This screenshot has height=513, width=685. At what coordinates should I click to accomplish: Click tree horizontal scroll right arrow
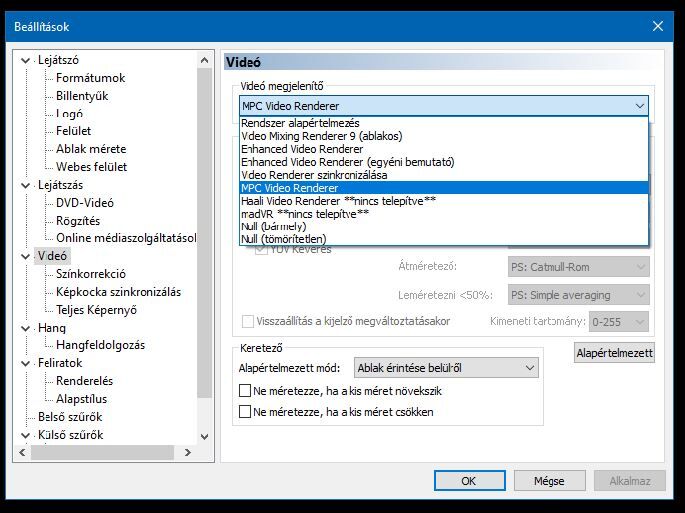[x=188, y=452]
